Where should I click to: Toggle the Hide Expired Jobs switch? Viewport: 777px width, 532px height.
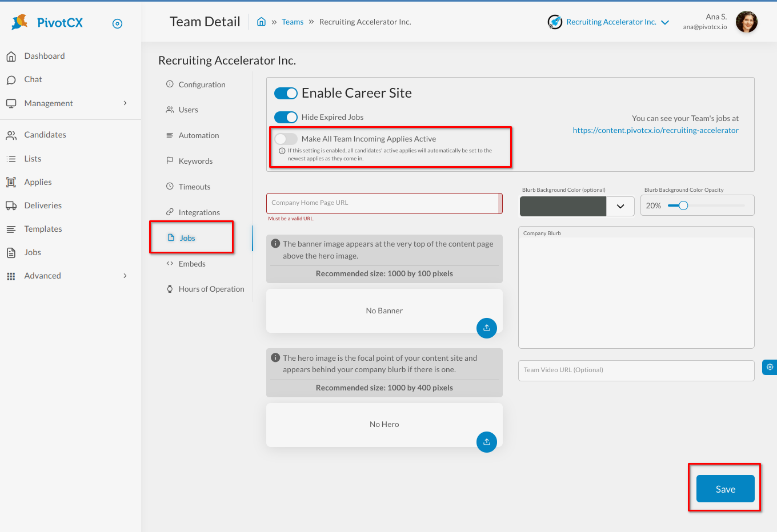tap(286, 117)
